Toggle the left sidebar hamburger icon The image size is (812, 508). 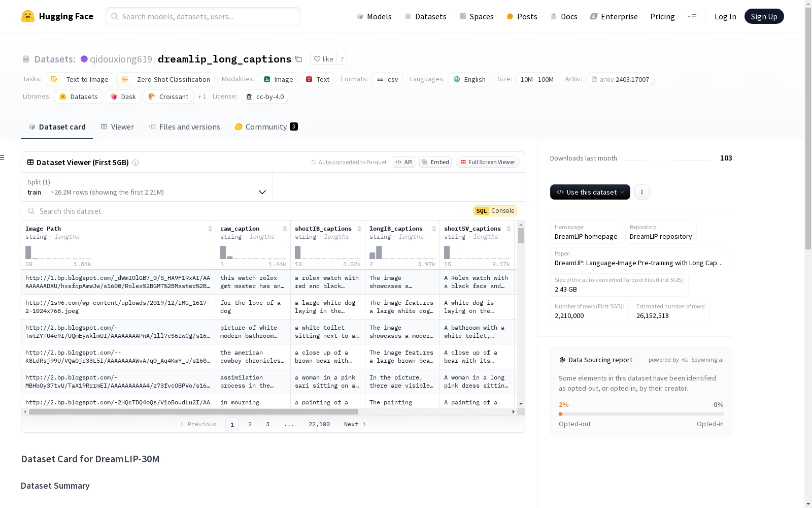(2, 157)
